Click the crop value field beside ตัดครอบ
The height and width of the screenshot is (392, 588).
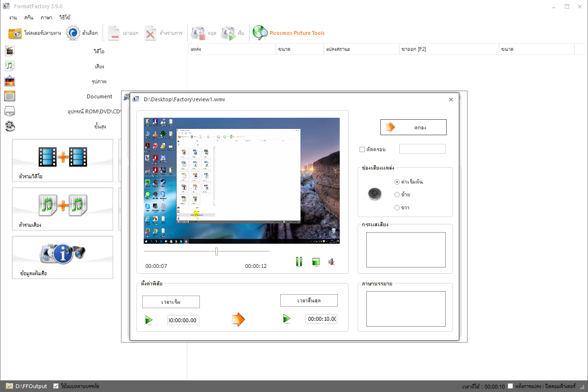click(422, 149)
